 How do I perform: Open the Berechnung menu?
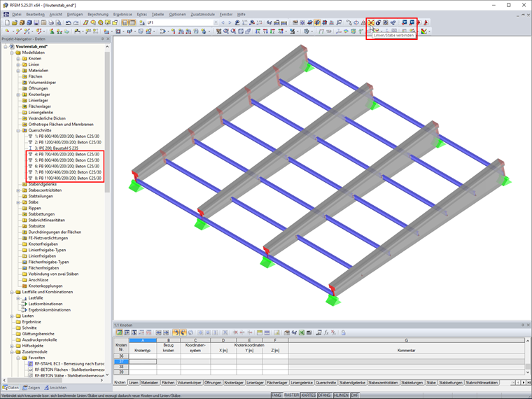point(98,14)
